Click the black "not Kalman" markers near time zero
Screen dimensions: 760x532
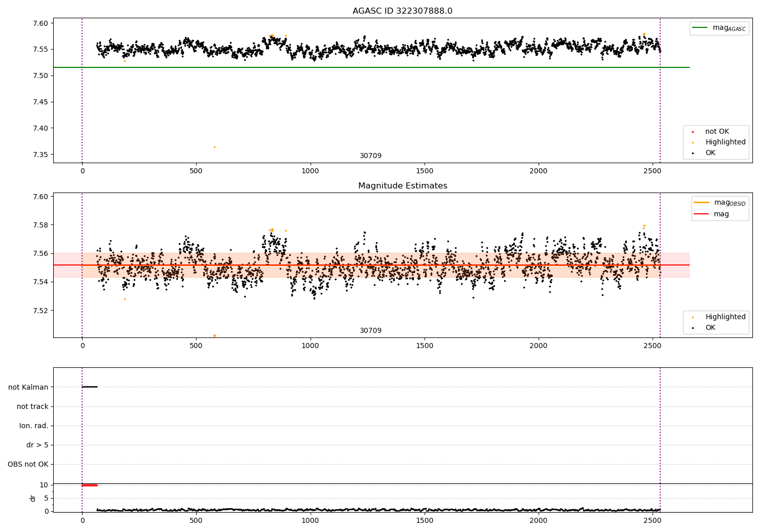point(90,387)
